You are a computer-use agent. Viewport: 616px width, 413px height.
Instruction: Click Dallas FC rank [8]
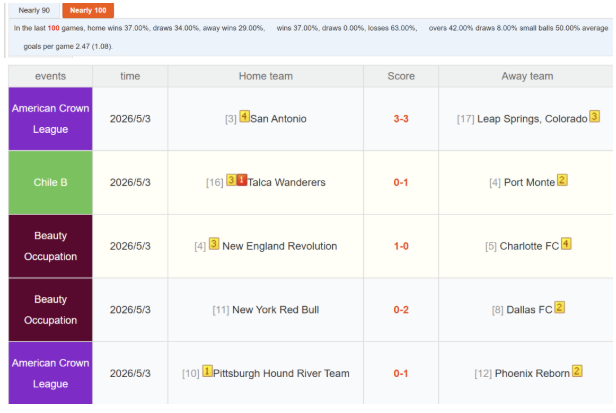[497, 310]
